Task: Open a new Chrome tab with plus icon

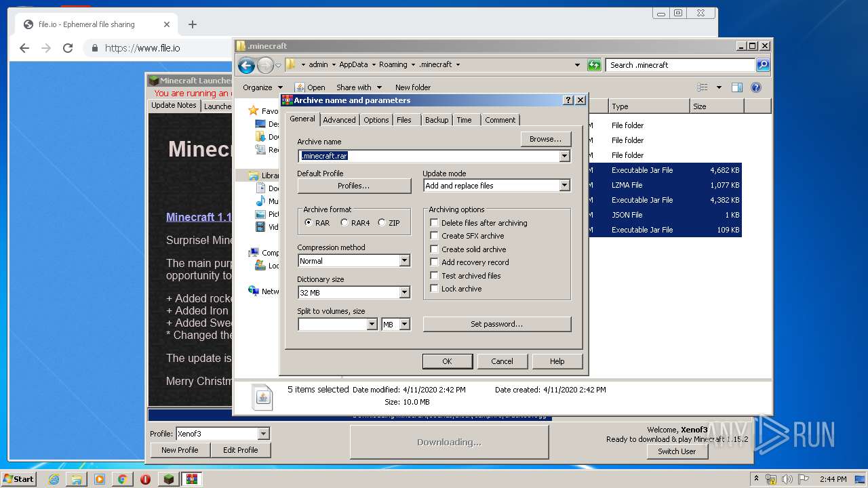Action: coord(193,24)
